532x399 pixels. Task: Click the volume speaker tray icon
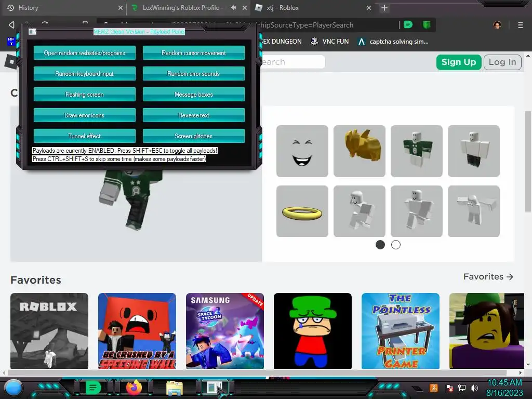[474, 388]
